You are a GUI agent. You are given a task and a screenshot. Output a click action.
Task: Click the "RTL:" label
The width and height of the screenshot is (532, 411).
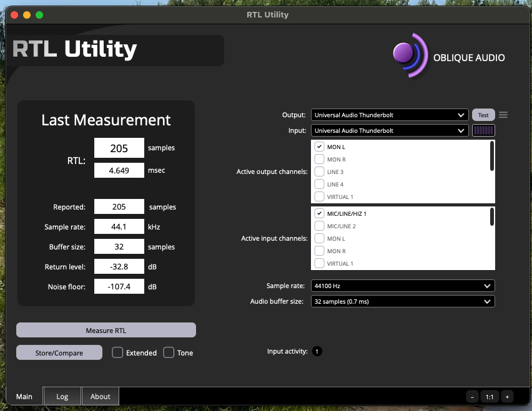[x=76, y=161]
